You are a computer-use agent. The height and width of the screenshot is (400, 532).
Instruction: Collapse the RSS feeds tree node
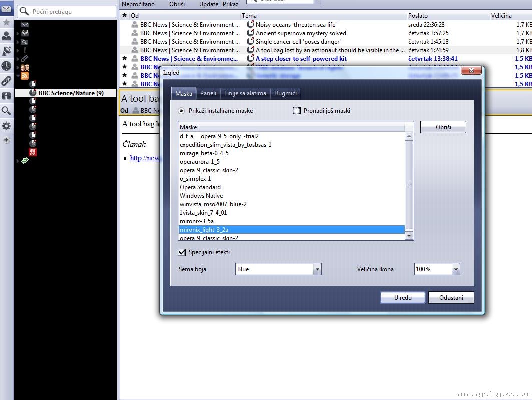(18, 75)
